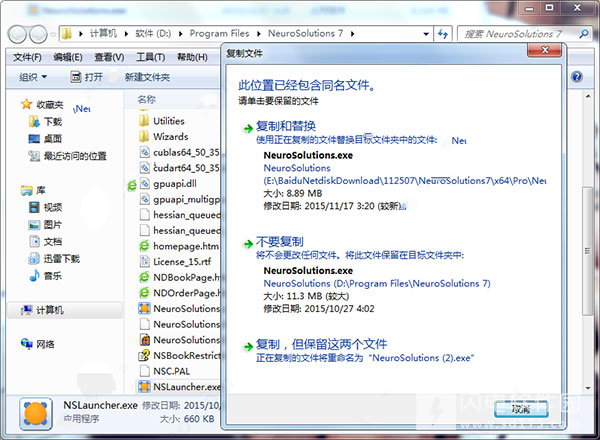Image resolution: width=600 pixels, height=440 pixels.
Task: Select the cudart64_50_35 dll file
Action: [180, 168]
